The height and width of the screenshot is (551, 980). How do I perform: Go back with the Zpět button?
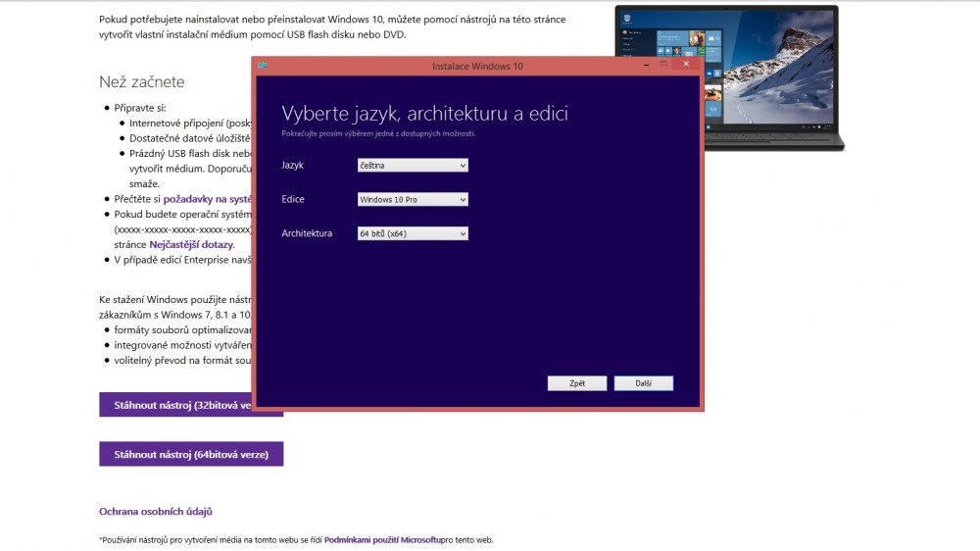pyautogui.click(x=576, y=383)
